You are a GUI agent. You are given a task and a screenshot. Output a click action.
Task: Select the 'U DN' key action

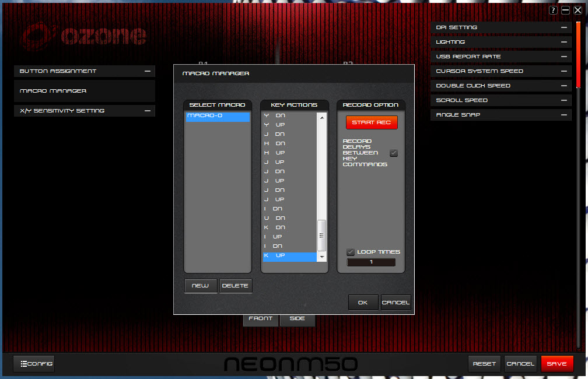(290, 218)
